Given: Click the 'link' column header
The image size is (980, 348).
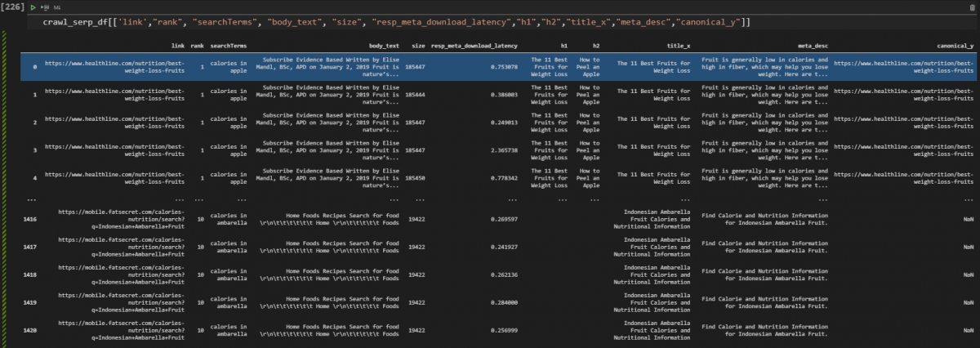Looking at the screenshot, I should click(x=178, y=47).
